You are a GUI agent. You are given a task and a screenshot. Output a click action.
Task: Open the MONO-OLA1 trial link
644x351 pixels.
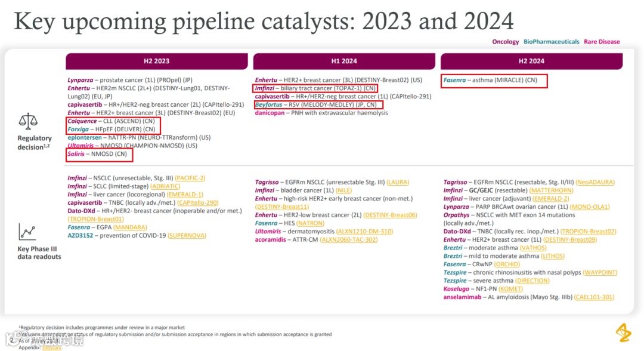(x=590, y=207)
